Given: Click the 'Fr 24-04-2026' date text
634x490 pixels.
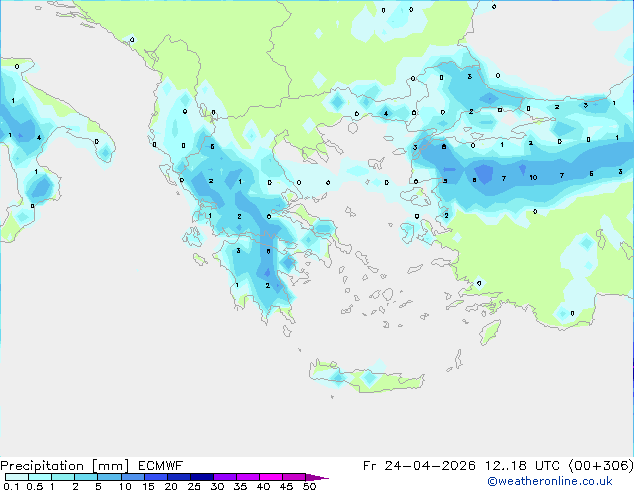Looking at the screenshot, I should [x=419, y=466].
